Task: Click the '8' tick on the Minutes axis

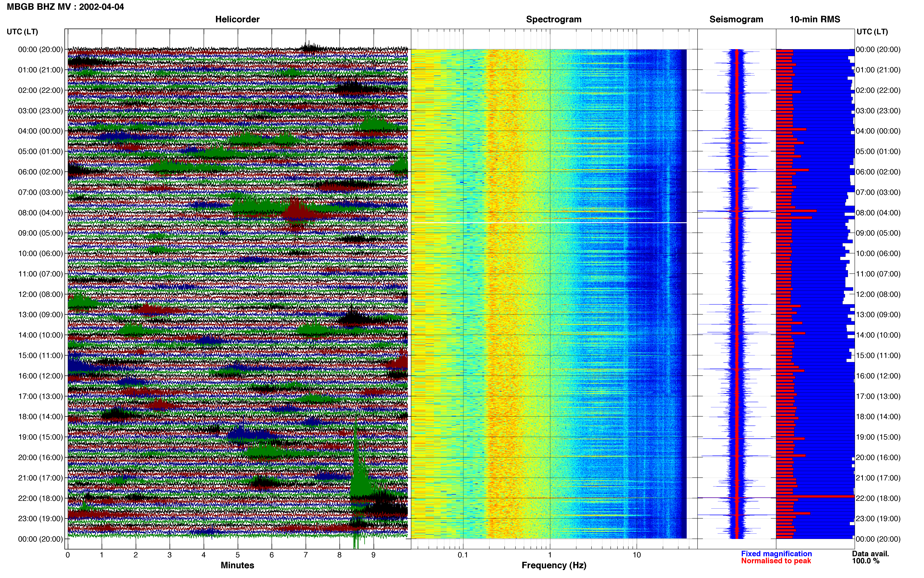Action: [x=339, y=555]
